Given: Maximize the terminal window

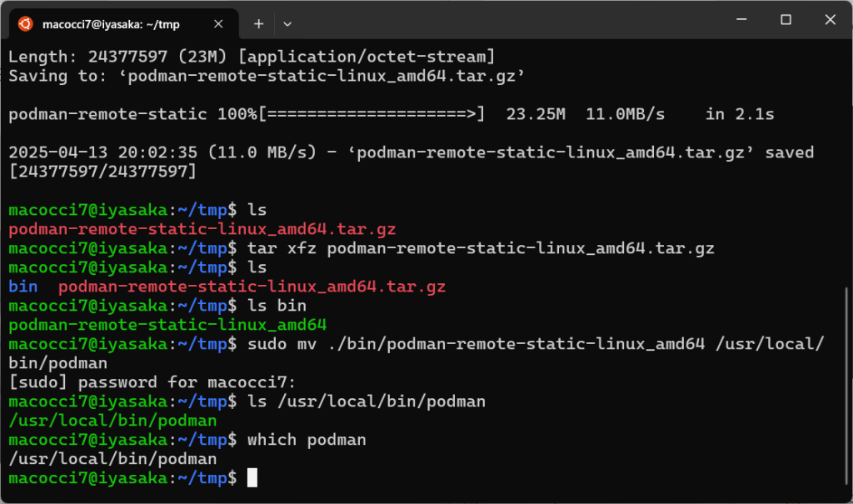Looking at the screenshot, I should click(786, 20).
